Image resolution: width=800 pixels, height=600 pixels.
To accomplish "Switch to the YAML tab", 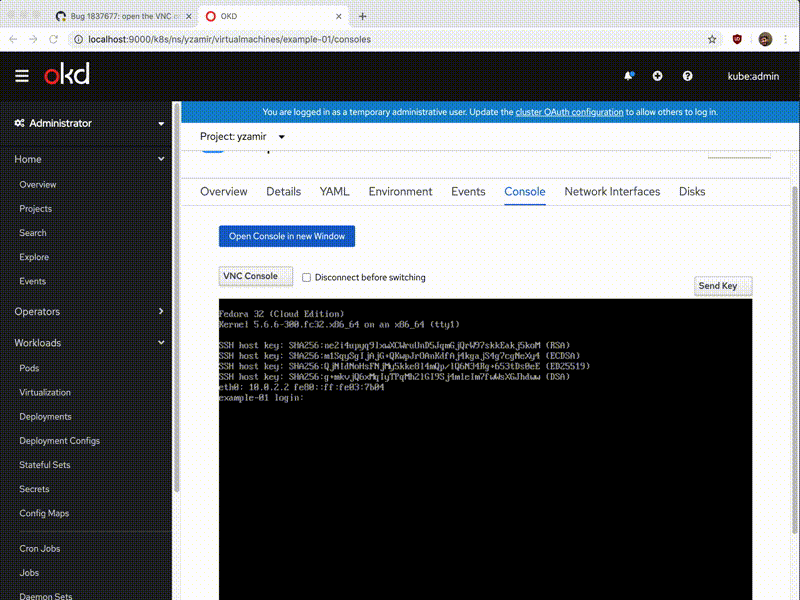I will [334, 192].
